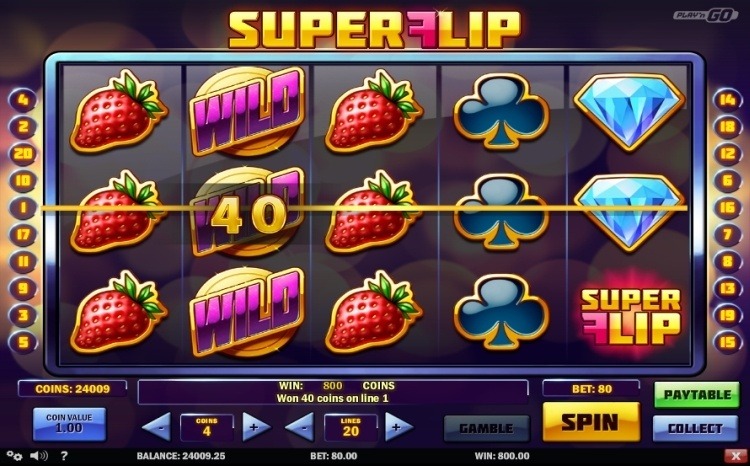Screen dimensions: 750x466
Task: Select payline 4 indicator on left
Action: (22, 100)
